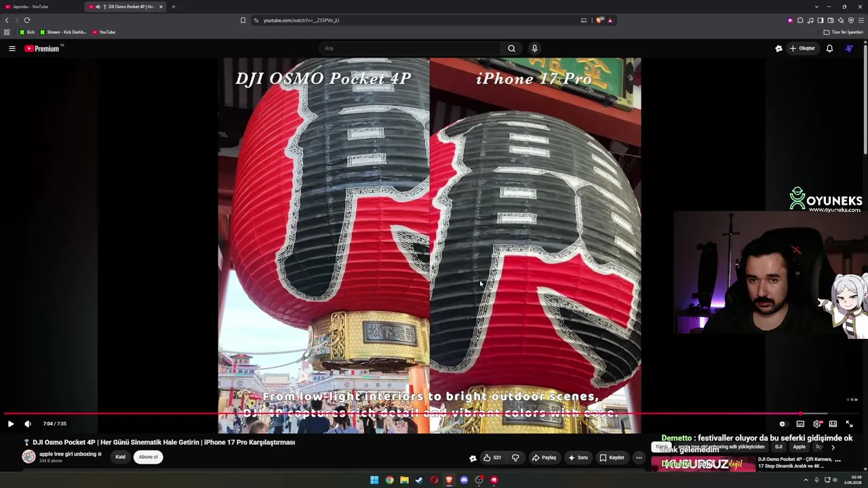Open the recommended DJI Osmo Pocket 4P thumbnail

pyautogui.click(x=703, y=464)
